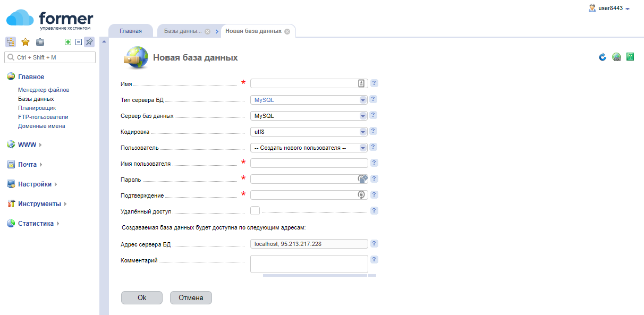Click the generate password icon in Пароль field
The width and height of the screenshot is (644, 315).
pyautogui.click(x=362, y=179)
